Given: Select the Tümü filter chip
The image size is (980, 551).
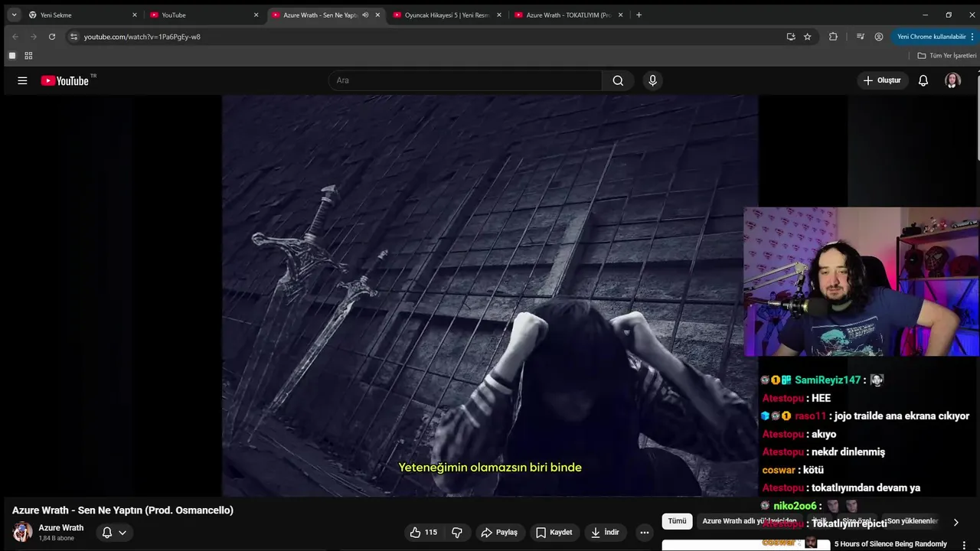Looking at the screenshot, I should (x=678, y=521).
